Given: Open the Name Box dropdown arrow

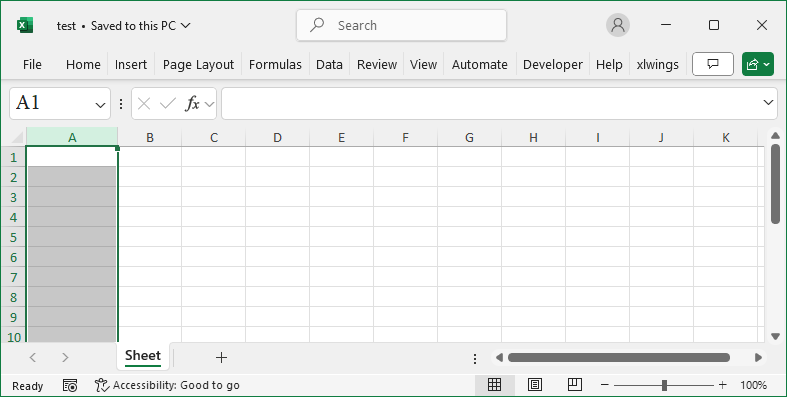Looking at the screenshot, I should pyautogui.click(x=100, y=105).
